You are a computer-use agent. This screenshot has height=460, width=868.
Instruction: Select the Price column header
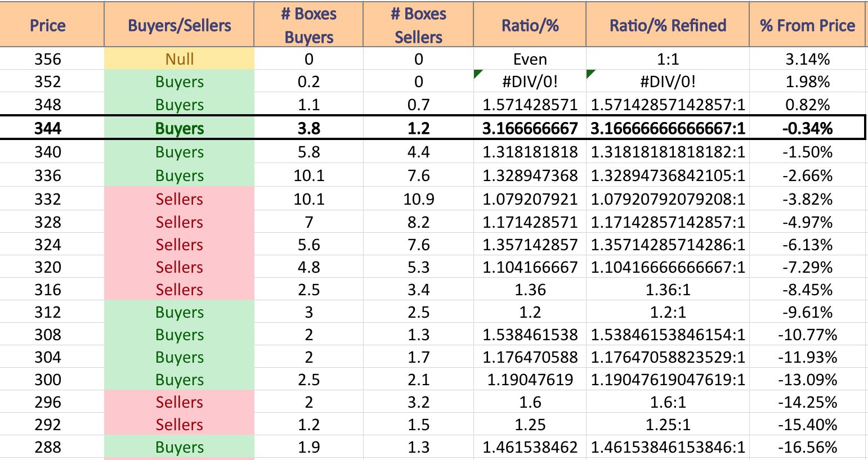coord(52,25)
